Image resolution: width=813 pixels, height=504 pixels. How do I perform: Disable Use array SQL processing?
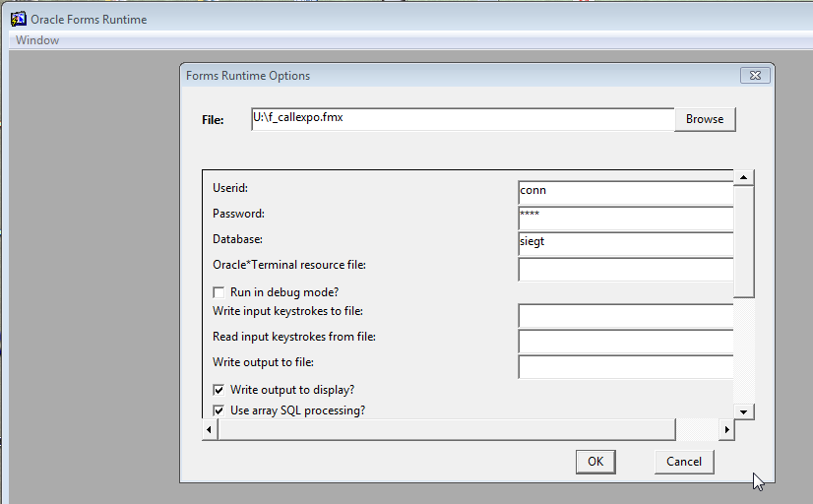click(219, 410)
